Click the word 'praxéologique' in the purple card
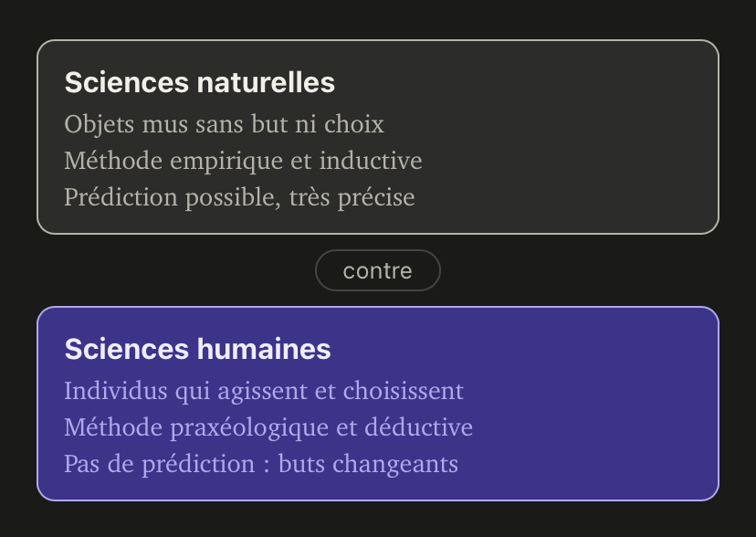 (x=248, y=428)
